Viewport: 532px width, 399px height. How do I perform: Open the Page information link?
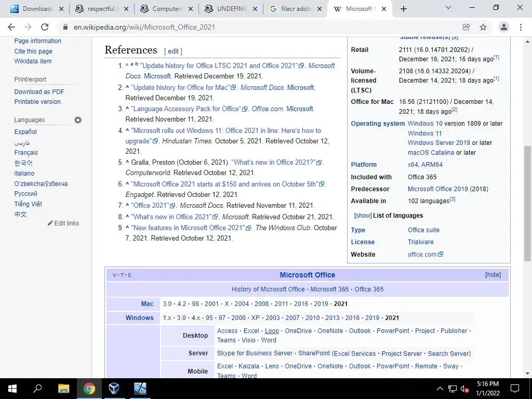37,41
